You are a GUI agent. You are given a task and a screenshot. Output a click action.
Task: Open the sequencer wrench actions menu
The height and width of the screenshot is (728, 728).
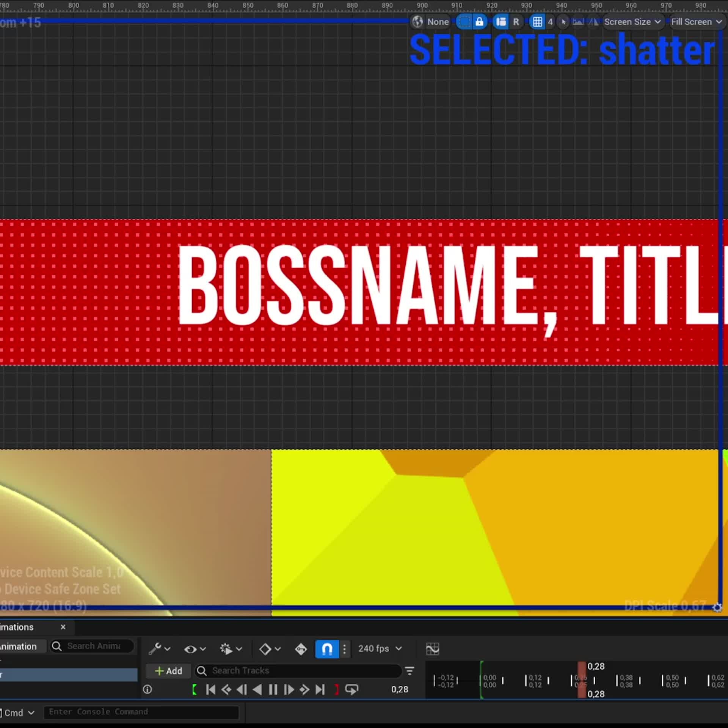tap(159, 649)
